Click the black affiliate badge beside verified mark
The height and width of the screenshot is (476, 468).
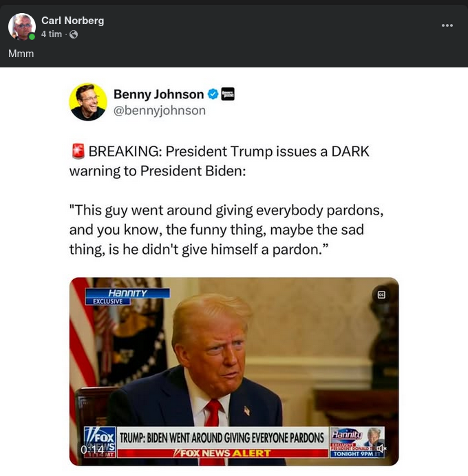point(228,94)
